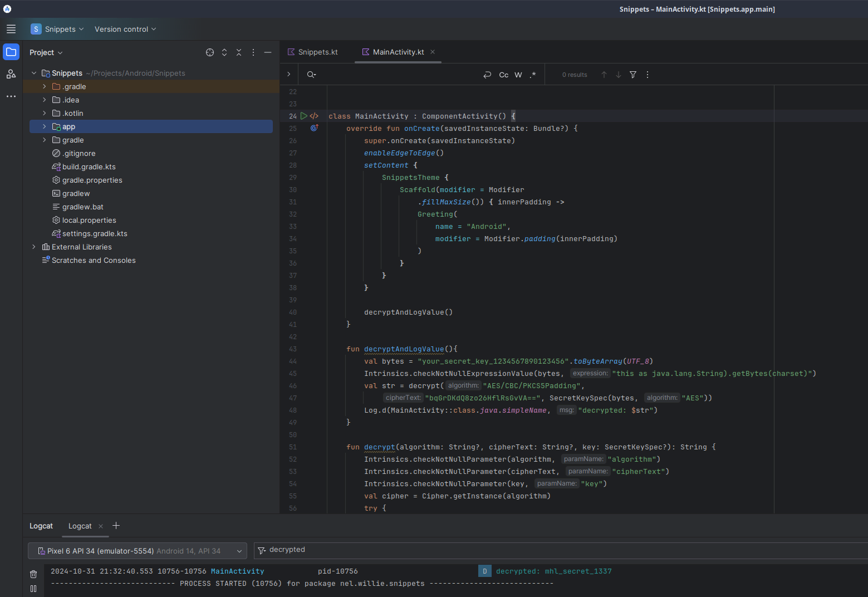Toggle whole words W option
The image size is (868, 597).
pos(518,75)
